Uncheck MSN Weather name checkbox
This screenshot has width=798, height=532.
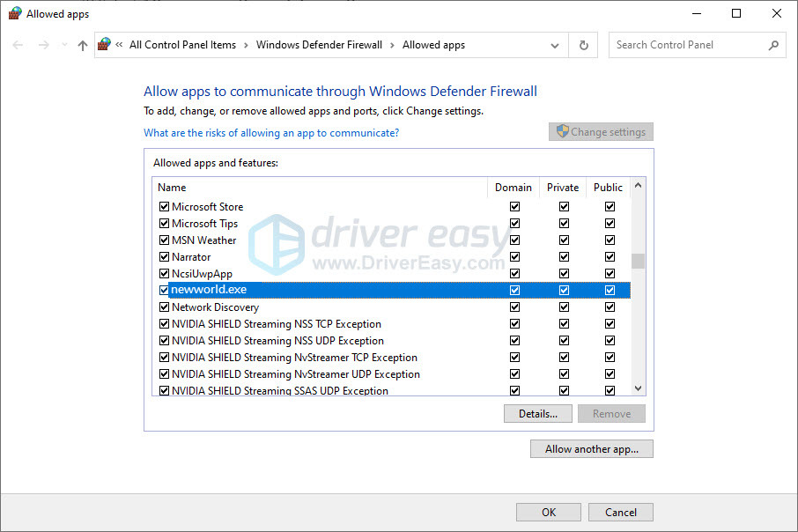[164, 240]
